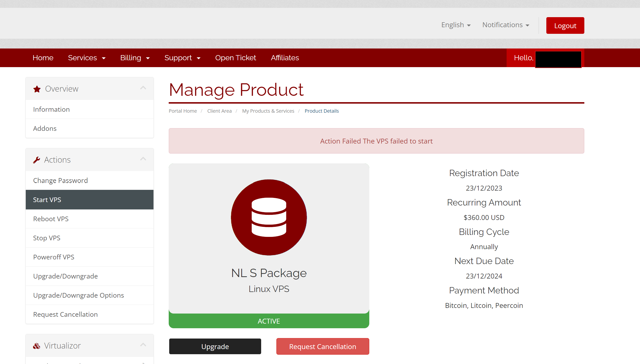Click the Recurring Amount label
Screen dimensions: 640x364
click(x=484, y=203)
